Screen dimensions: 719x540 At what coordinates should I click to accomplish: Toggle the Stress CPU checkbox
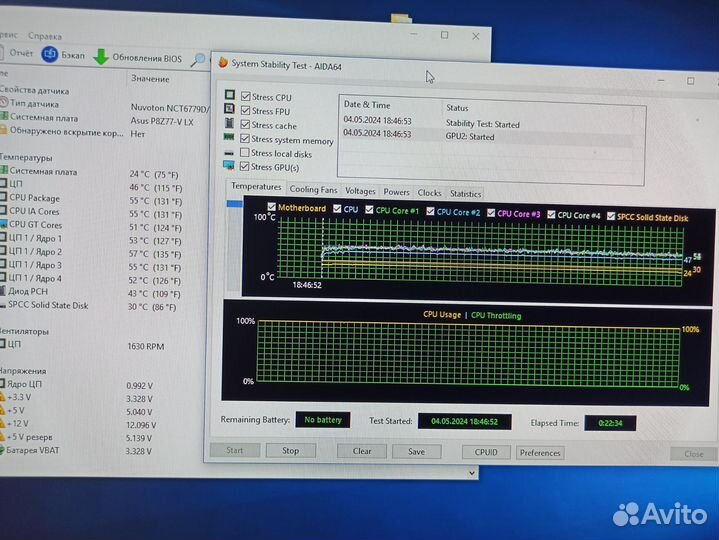246,96
